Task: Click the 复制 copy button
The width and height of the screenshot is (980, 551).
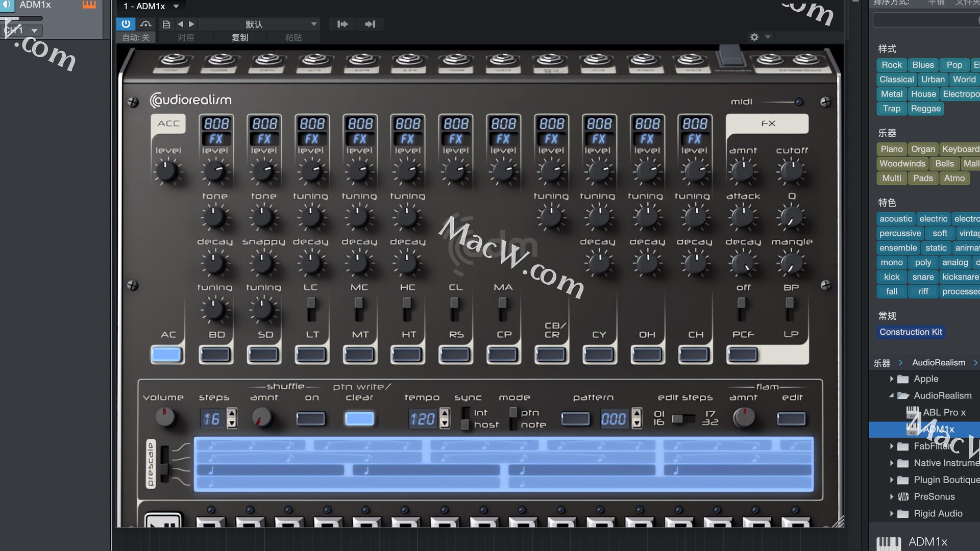Action: (240, 38)
